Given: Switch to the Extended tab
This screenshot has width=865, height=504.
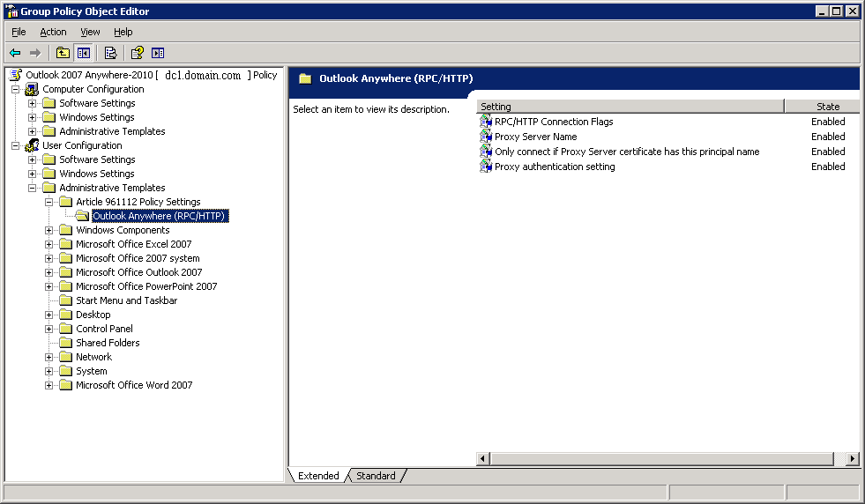Looking at the screenshot, I should (318, 475).
